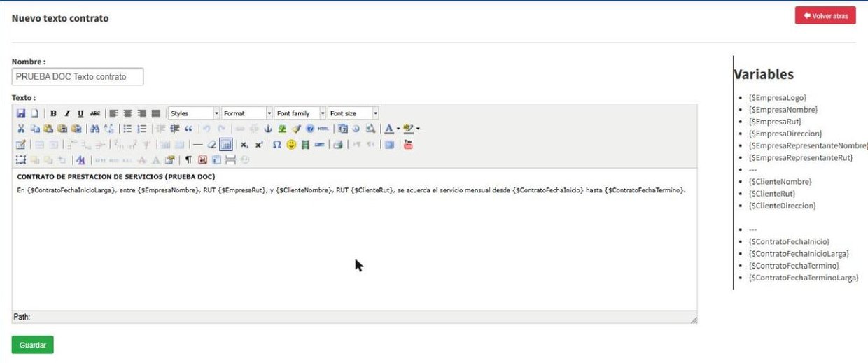
Task: Insert embedded media film icon
Action: [x=305, y=145]
